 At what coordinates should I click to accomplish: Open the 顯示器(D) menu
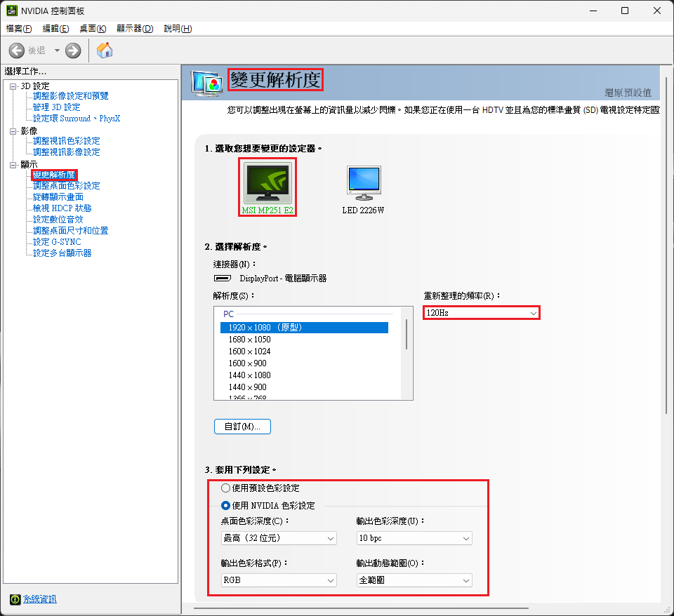135,29
